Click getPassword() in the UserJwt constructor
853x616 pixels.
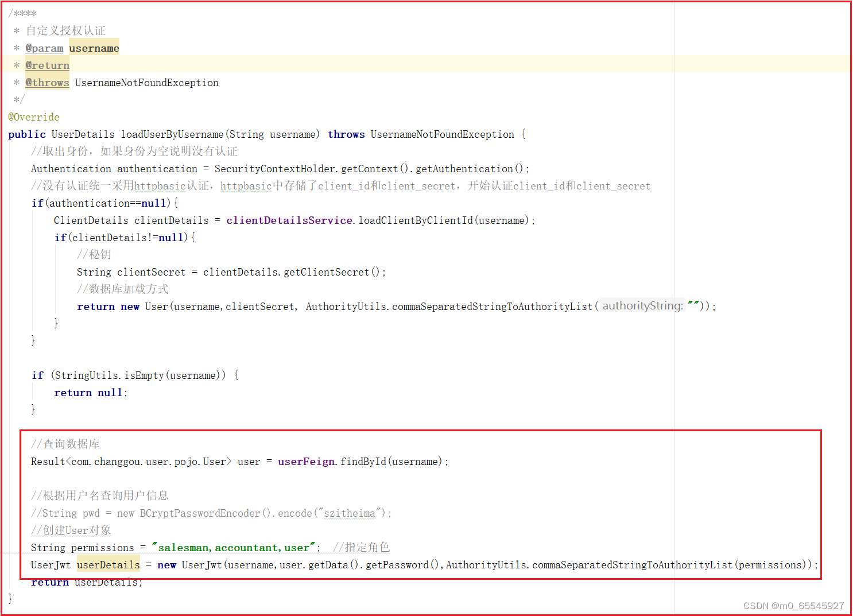[403, 565]
